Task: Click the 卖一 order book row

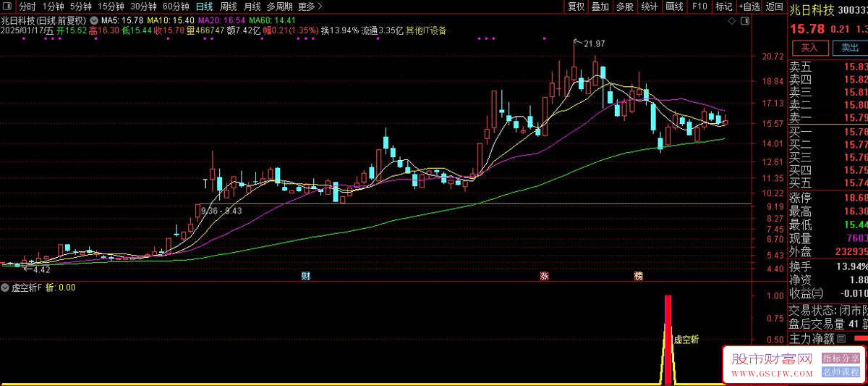Action: pos(828,117)
